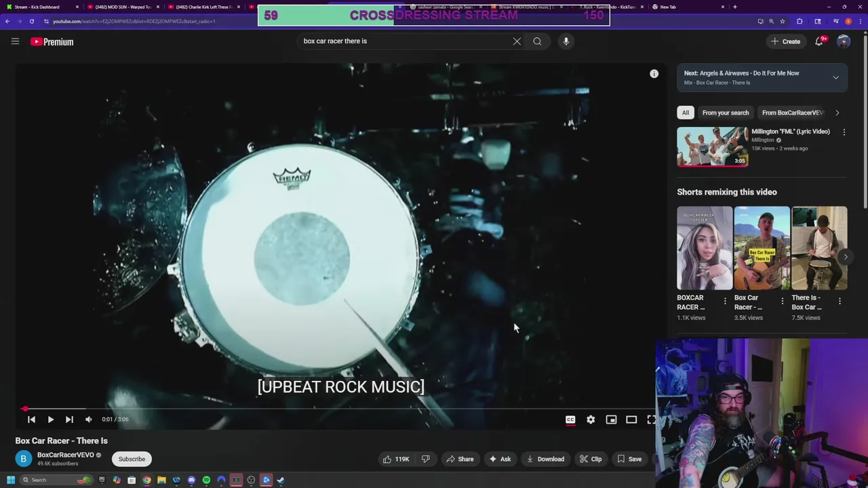The width and height of the screenshot is (868, 488).
Task: Expand the Mix playlist panel
Action: [835, 77]
